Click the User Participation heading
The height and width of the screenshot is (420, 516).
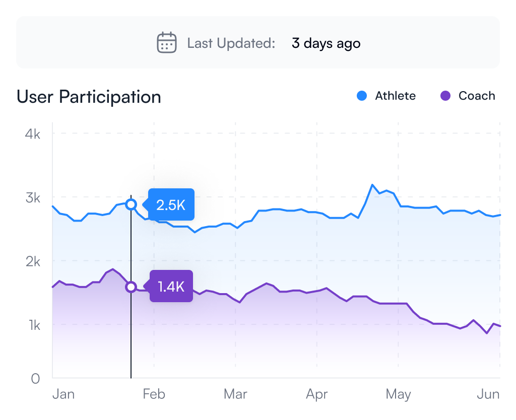point(89,97)
